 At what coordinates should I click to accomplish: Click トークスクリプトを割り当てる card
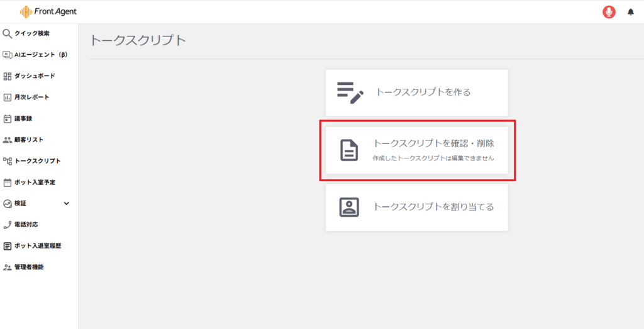[416, 207]
